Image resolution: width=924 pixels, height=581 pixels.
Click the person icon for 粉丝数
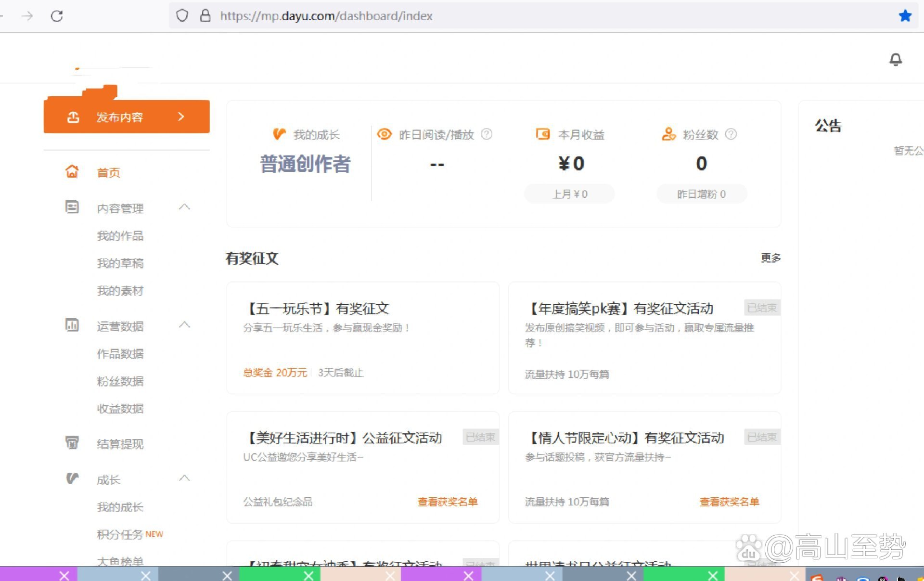click(x=668, y=134)
